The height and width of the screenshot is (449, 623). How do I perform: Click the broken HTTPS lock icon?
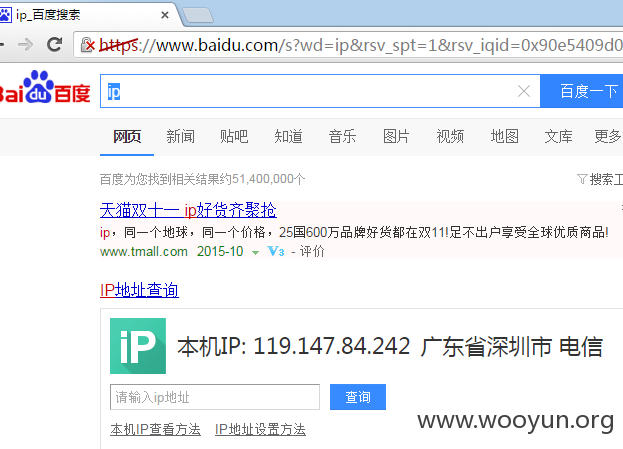coord(87,45)
